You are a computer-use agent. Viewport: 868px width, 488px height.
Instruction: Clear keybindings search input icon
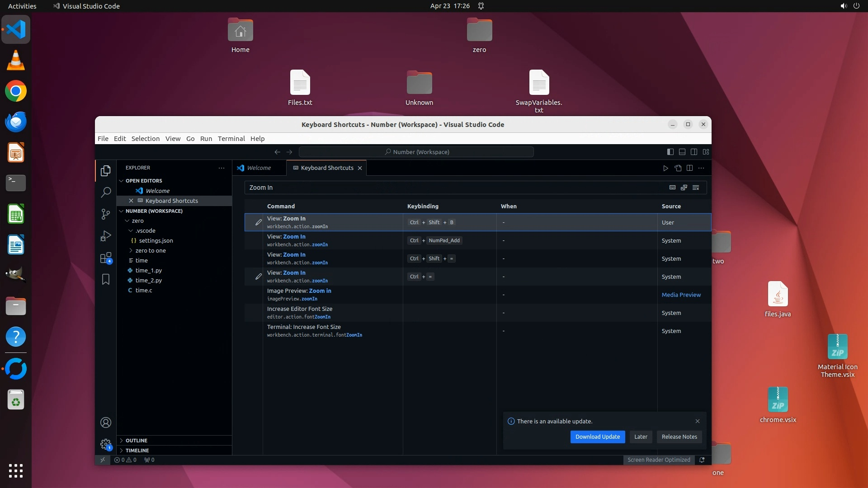tap(696, 188)
